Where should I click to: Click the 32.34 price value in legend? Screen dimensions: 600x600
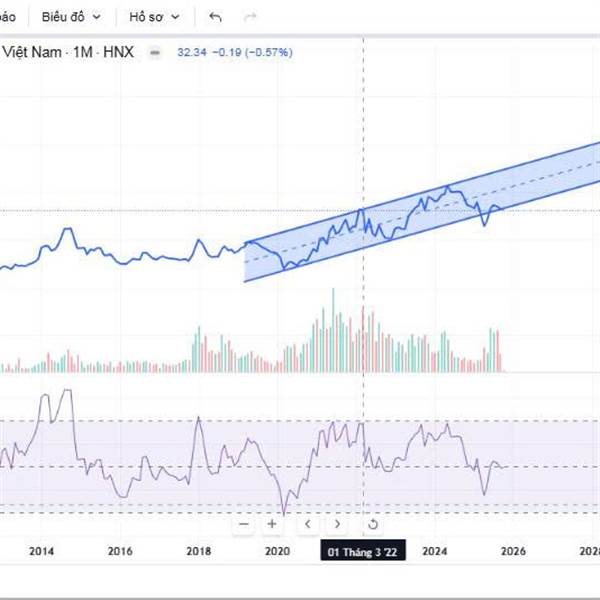point(192,52)
